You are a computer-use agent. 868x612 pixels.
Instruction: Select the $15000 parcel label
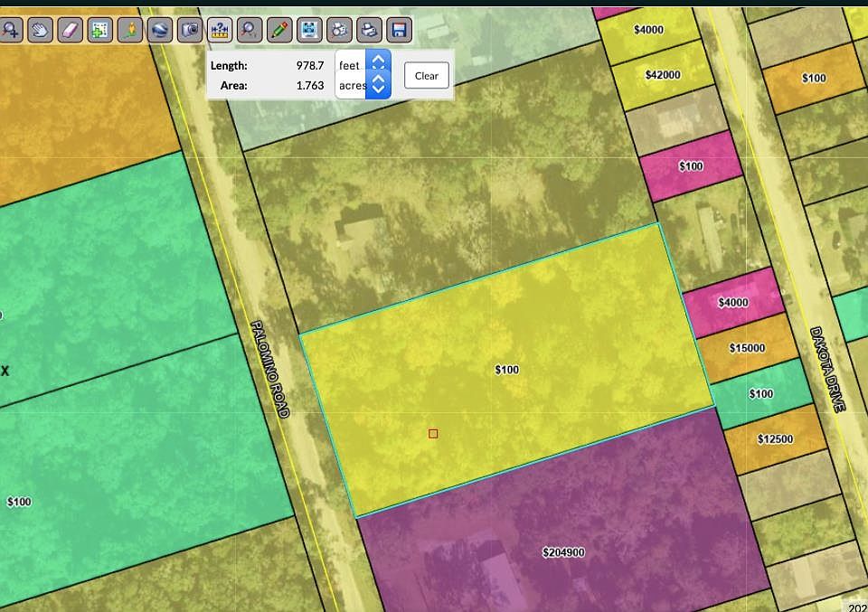pyautogui.click(x=748, y=348)
